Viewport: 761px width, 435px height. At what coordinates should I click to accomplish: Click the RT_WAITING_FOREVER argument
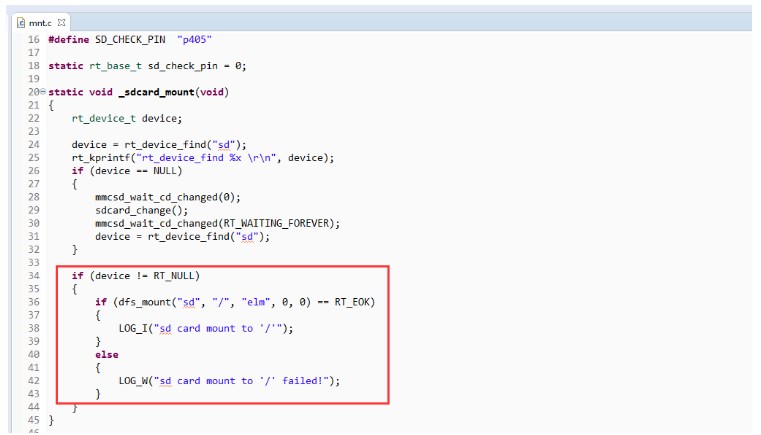[276, 223]
